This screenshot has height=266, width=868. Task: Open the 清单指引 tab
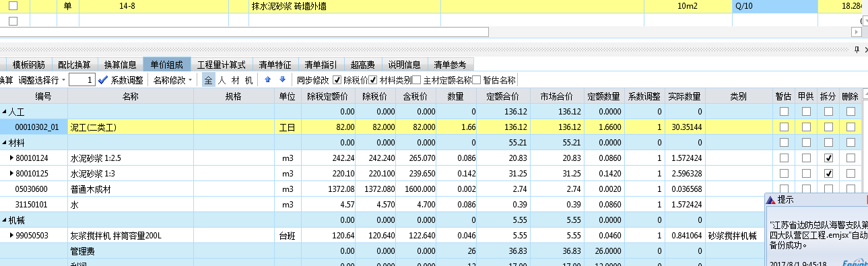click(x=321, y=65)
